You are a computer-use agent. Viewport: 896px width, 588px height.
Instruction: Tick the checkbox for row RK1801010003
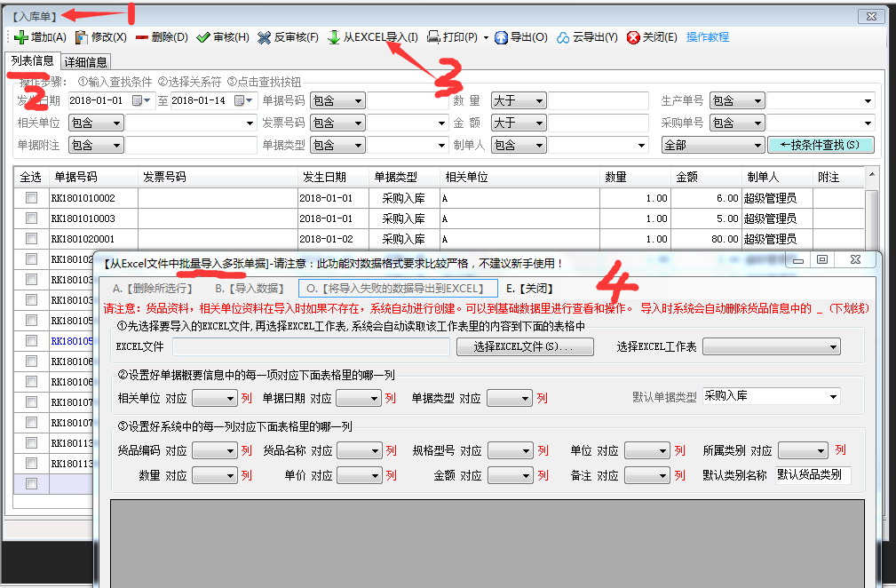click(31, 219)
